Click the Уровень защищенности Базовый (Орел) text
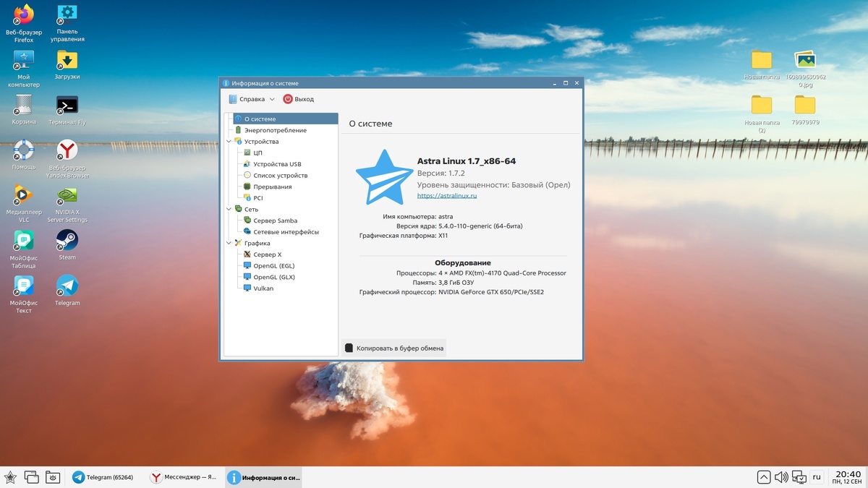This screenshot has width=868, height=488. point(493,185)
